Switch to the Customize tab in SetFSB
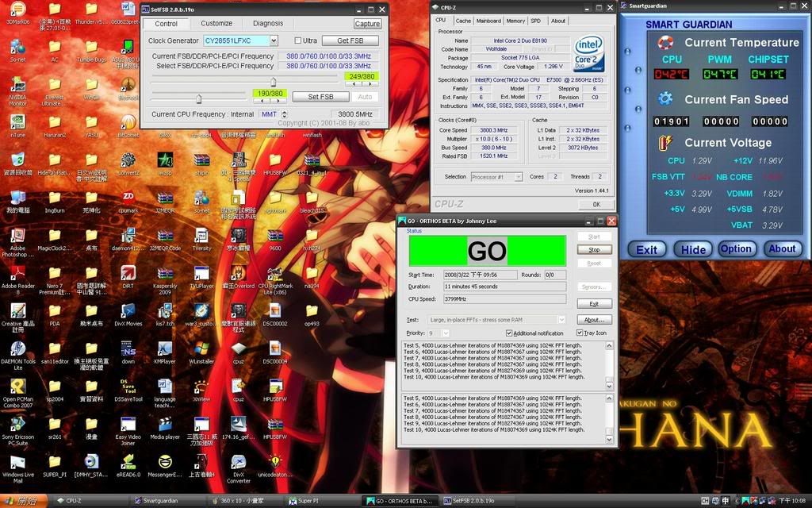This screenshot has height=508, width=812. [x=216, y=23]
